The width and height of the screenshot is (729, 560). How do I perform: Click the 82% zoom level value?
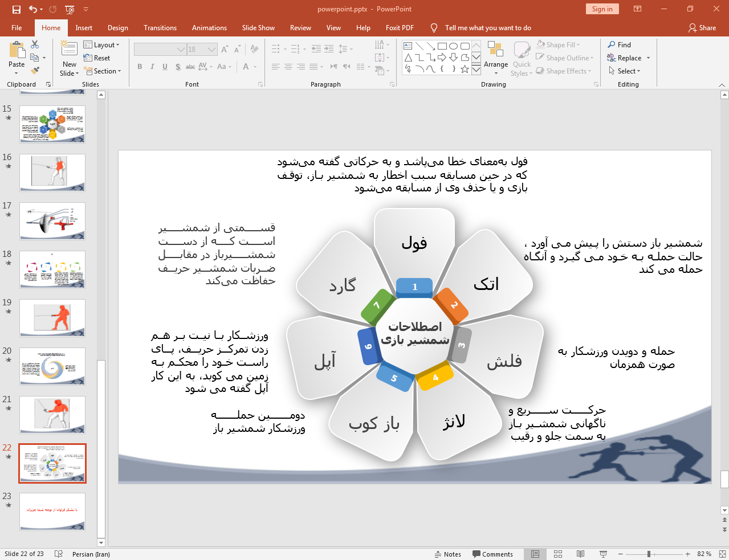coord(704,554)
